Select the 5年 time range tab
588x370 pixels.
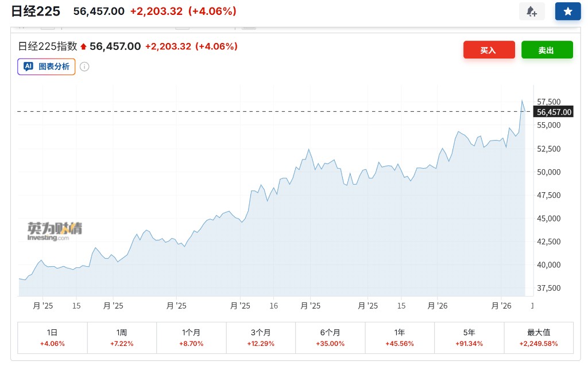pyautogui.click(x=469, y=337)
